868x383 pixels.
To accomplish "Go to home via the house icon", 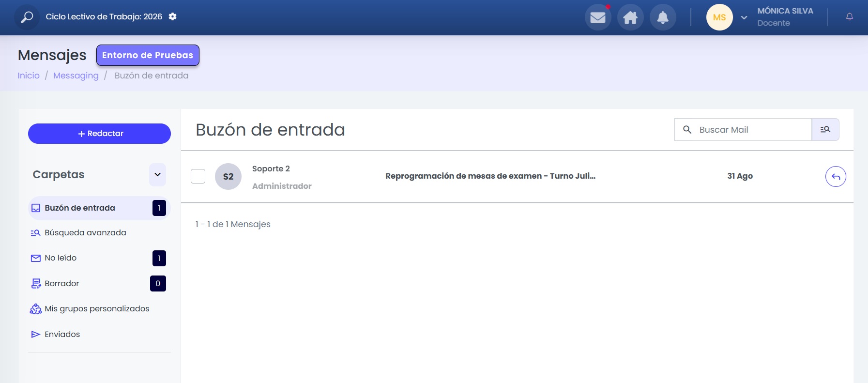I will tap(630, 17).
